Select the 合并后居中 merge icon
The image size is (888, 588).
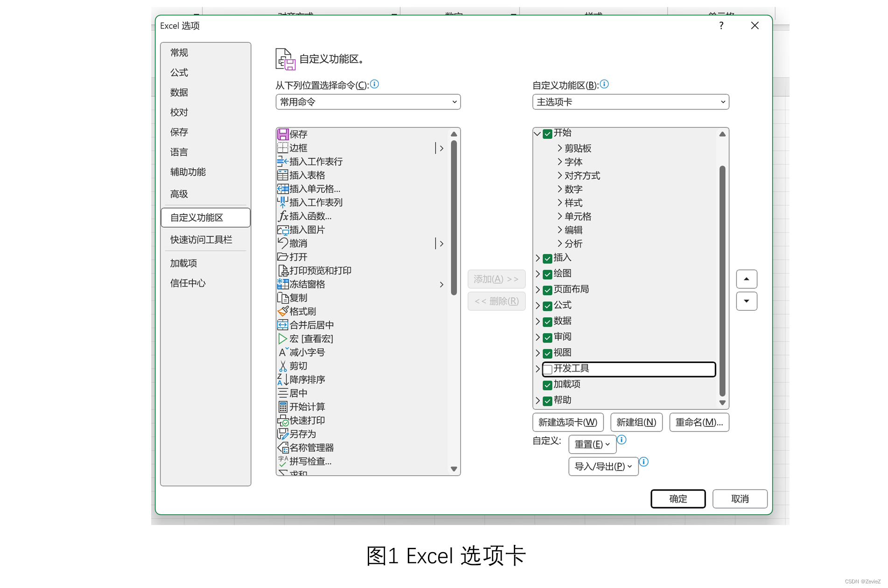pos(283,325)
